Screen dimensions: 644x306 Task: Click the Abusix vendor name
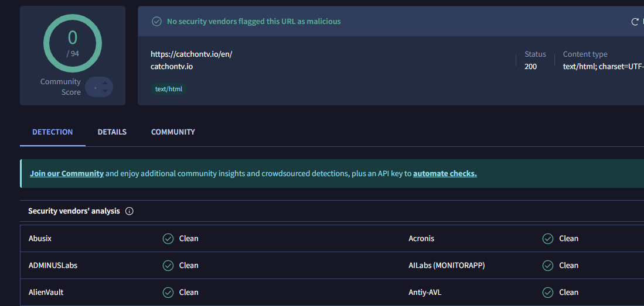click(40, 239)
